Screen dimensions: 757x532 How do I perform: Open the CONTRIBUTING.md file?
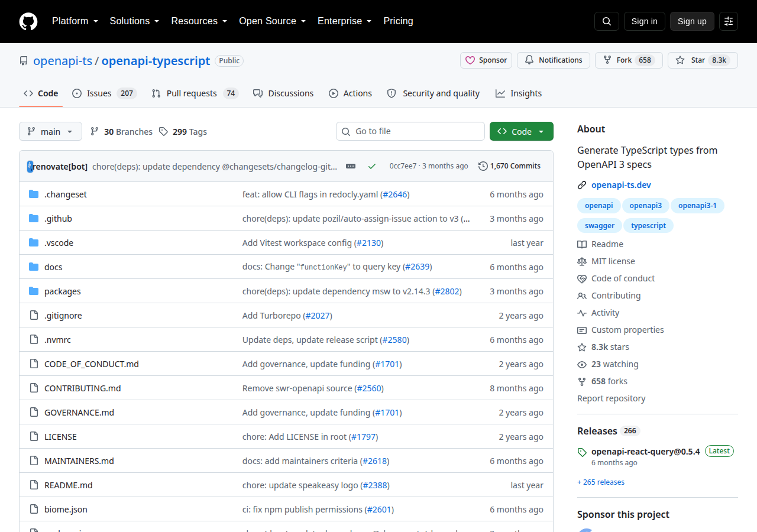[83, 388]
